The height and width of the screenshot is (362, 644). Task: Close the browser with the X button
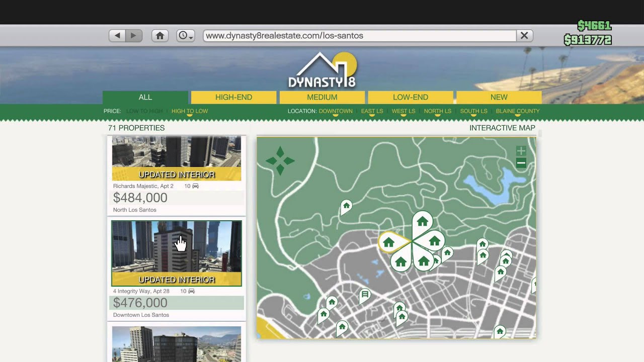pyautogui.click(x=524, y=36)
